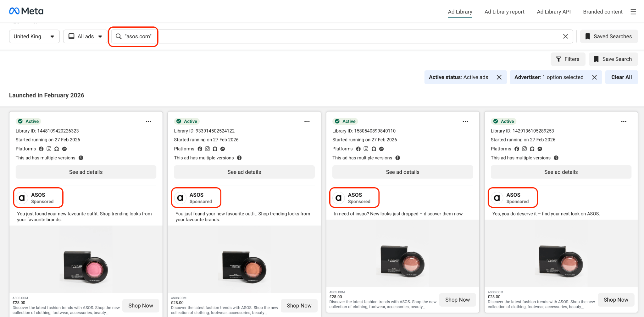
Task: Open the Ad Library report tab
Action: point(504,12)
